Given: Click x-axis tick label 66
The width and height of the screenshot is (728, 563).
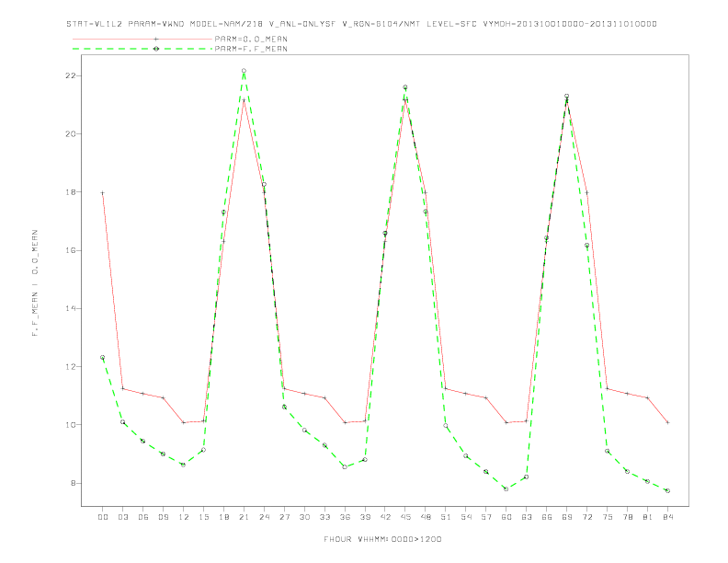Looking at the screenshot, I should click(547, 517).
